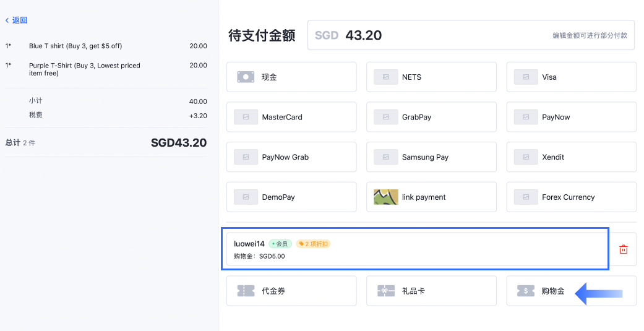Click PayNow Grab placeholder image icon

pyautogui.click(x=246, y=157)
